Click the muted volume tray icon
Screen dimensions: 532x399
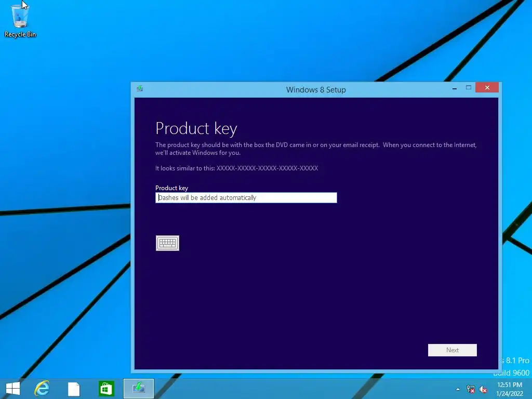point(483,389)
